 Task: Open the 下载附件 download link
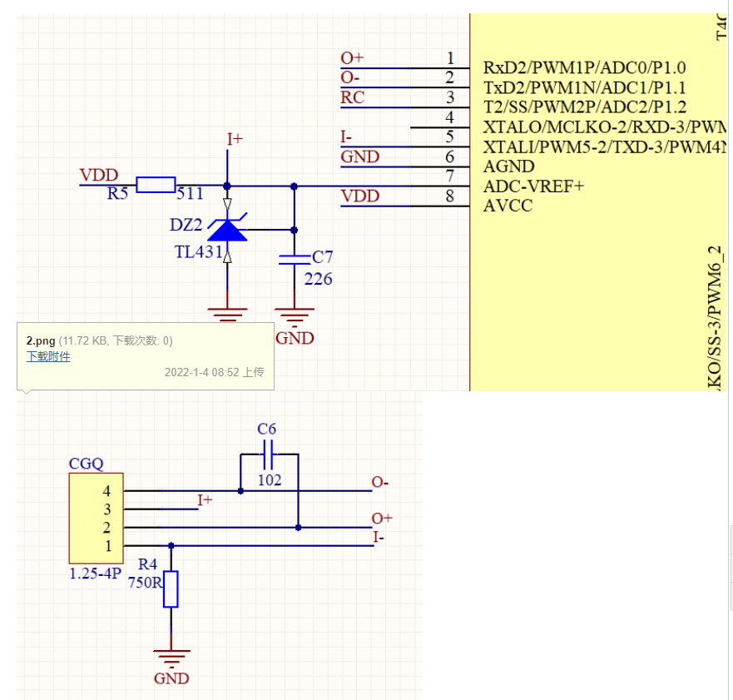point(48,356)
